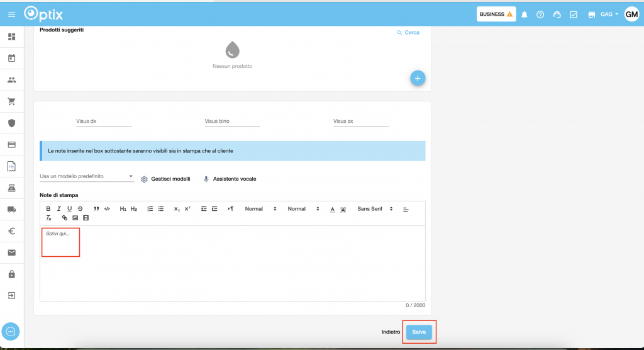Open the truck (deliveries) sidebar icon

tap(11, 210)
